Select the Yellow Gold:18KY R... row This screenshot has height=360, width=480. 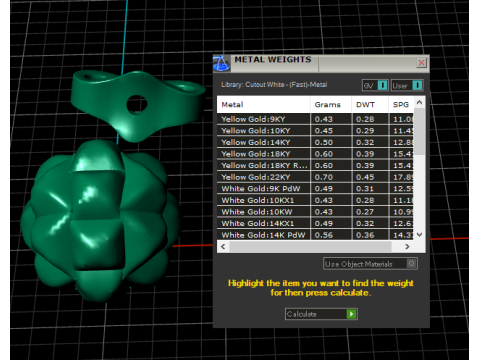315,166
